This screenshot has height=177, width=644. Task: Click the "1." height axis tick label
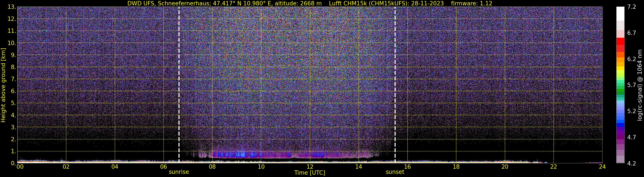[x=13, y=151]
